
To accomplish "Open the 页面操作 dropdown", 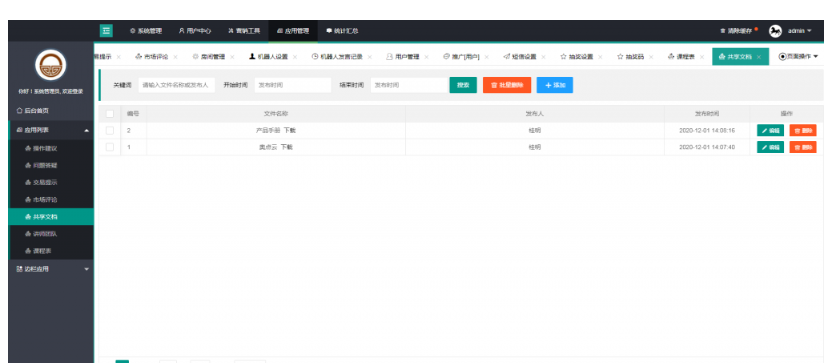I will point(798,57).
